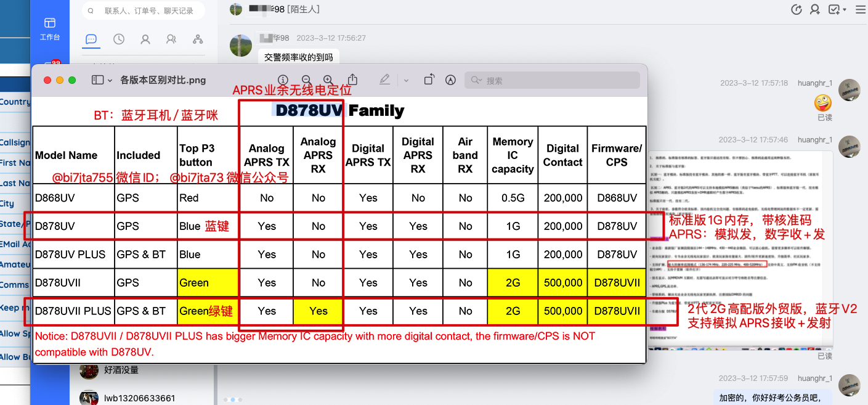
Task: Click the file name 各版本区别对比.png title
Action: pos(163,80)
